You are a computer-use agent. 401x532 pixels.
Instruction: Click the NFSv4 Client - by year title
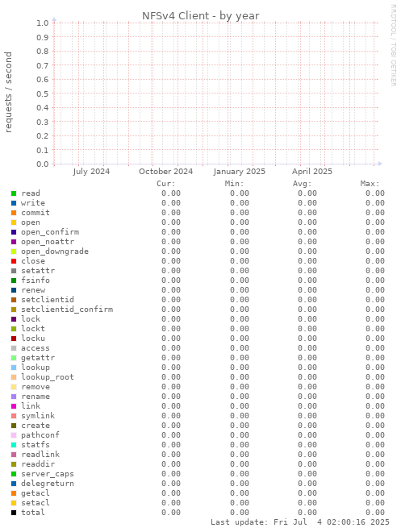(200, 16)
